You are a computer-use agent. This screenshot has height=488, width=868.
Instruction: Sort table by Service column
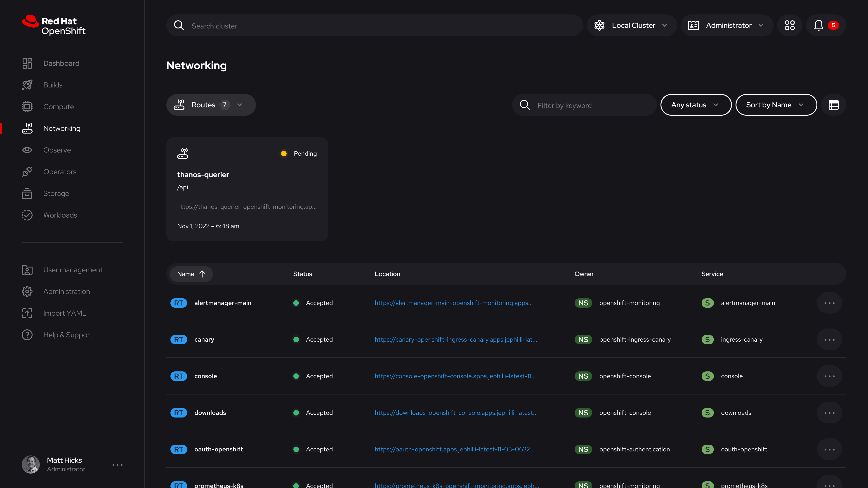coord(712,274)
